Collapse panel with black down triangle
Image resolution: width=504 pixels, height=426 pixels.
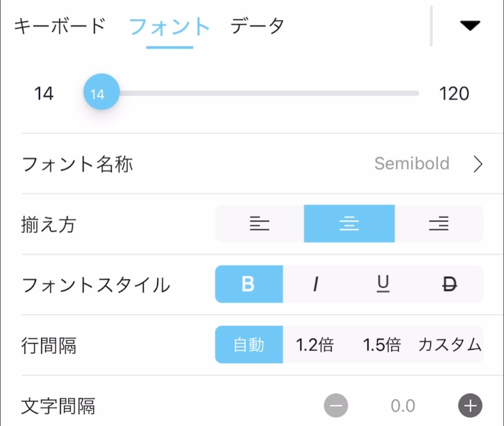470,26
